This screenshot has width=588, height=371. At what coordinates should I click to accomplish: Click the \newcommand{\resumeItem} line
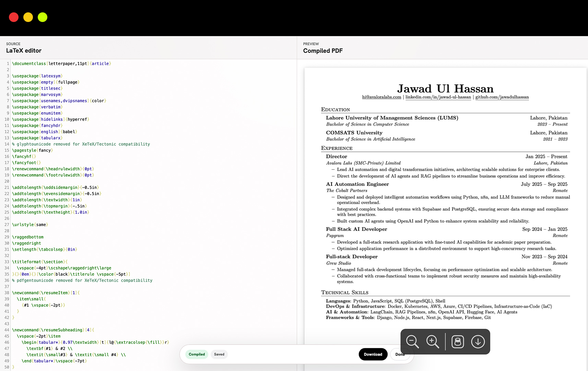point(46,293)
